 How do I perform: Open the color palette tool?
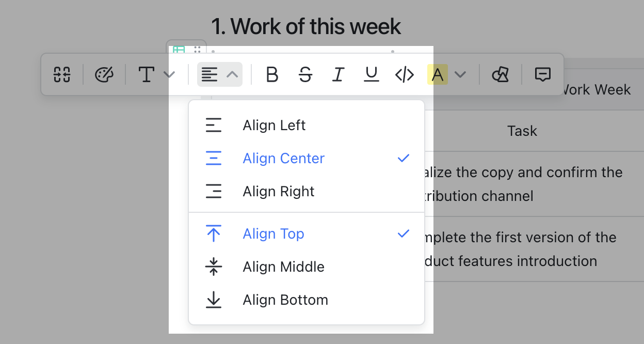coord(104,74)
